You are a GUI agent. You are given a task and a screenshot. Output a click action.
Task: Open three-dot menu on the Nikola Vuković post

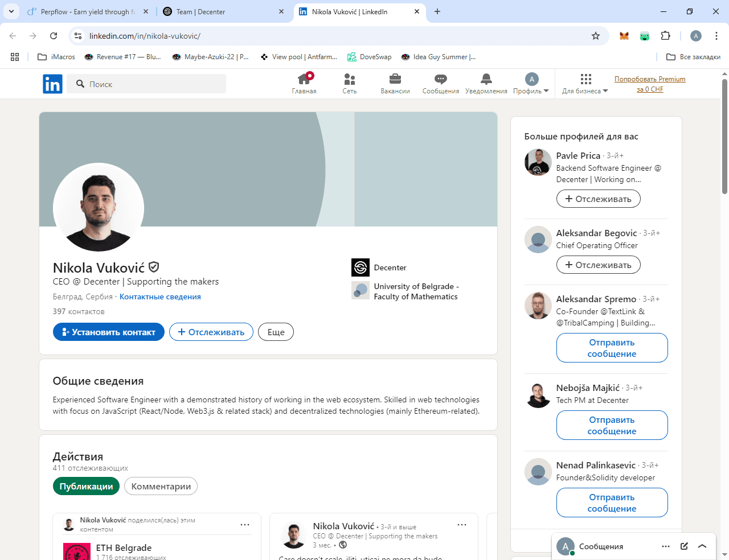(x=462, y=525)
